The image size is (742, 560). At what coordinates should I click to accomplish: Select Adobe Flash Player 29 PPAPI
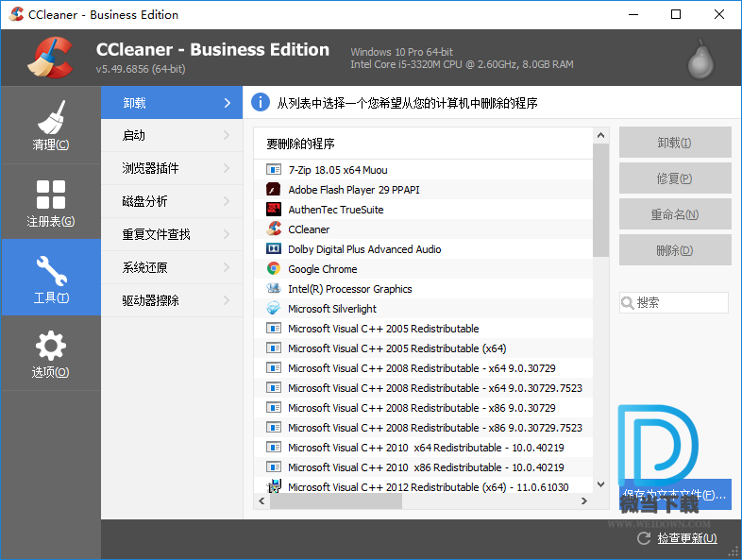423,190
